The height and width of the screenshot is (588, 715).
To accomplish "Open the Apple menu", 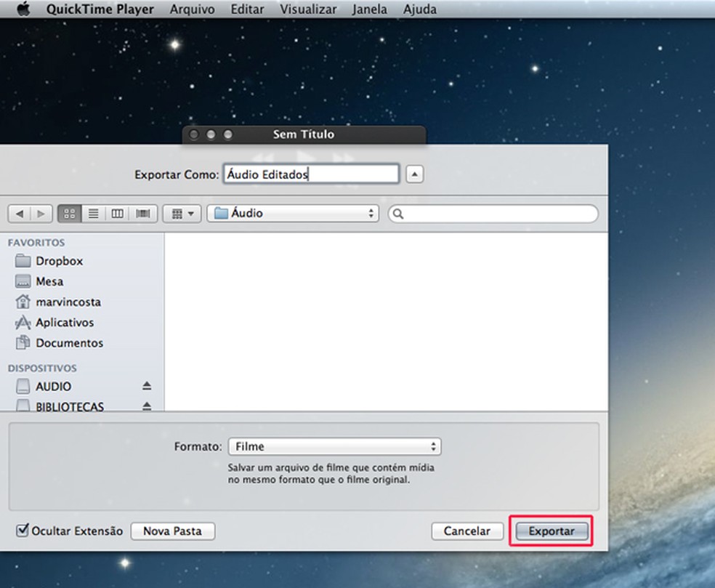I will coord(24,9).
